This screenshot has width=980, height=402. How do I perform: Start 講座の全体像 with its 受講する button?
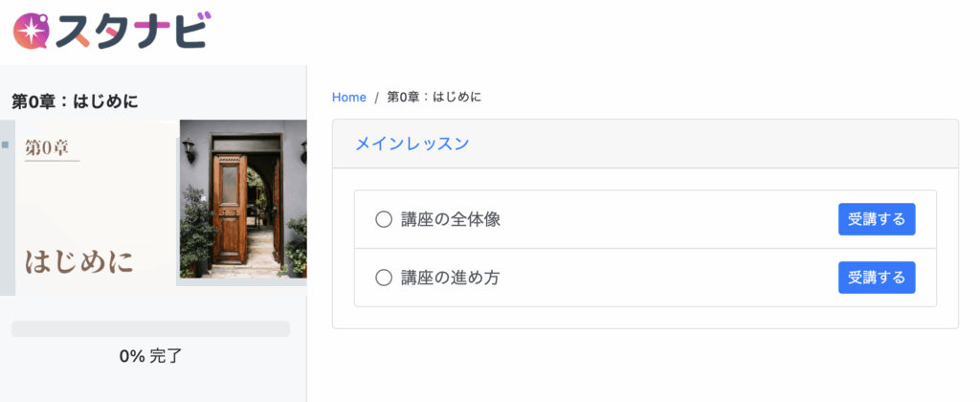[877, 219]
